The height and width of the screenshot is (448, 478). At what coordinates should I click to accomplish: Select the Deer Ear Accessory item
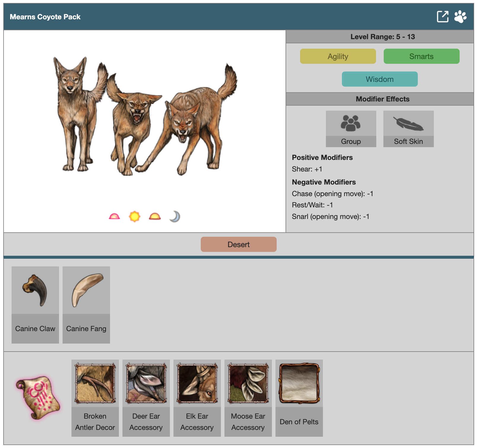tap(146, 398)
